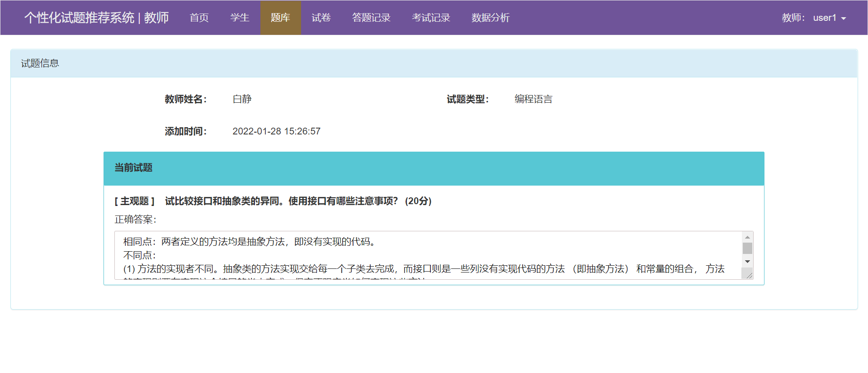
Task: Click the answer line starting (1) 方法的实现者不同
Action: (424, 269)
